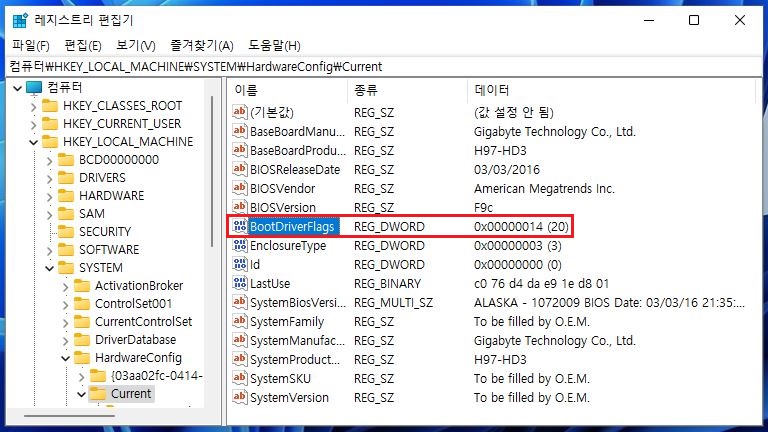
Task: Click the SystemFamily string value icon
Action: pos(240,321)
